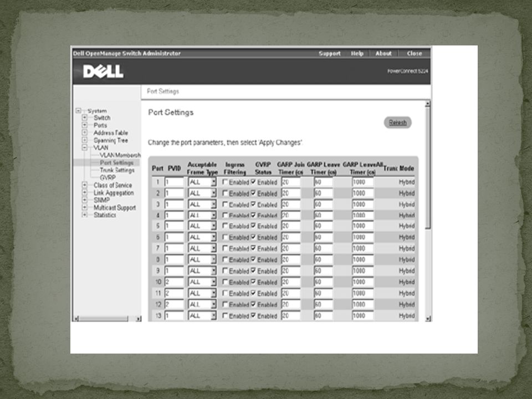Enable Ingress Filtering for port 1

click(224, 182)
